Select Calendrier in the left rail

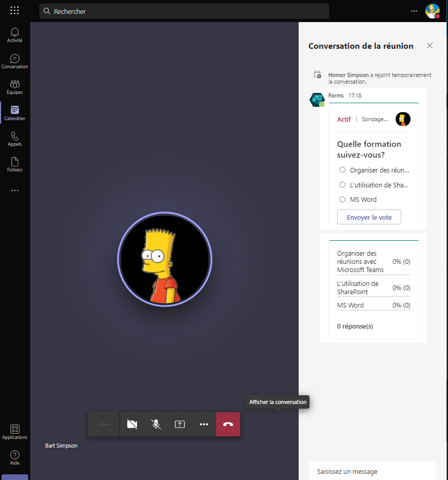15,113
